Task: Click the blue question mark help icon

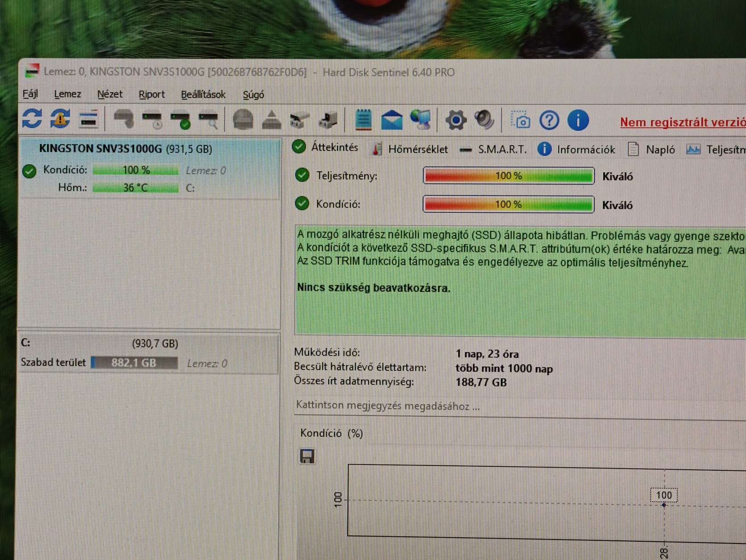Action: pos(549,120)
